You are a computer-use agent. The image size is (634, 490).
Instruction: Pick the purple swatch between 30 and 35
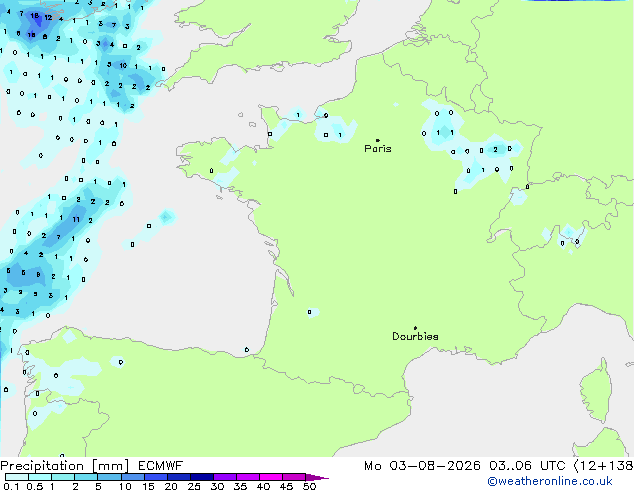225,477
